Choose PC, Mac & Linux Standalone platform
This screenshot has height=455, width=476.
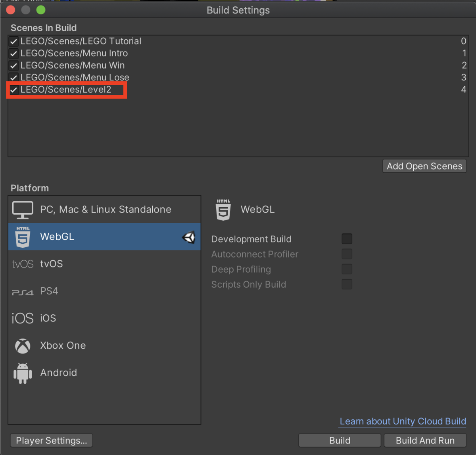pos(106,209)
